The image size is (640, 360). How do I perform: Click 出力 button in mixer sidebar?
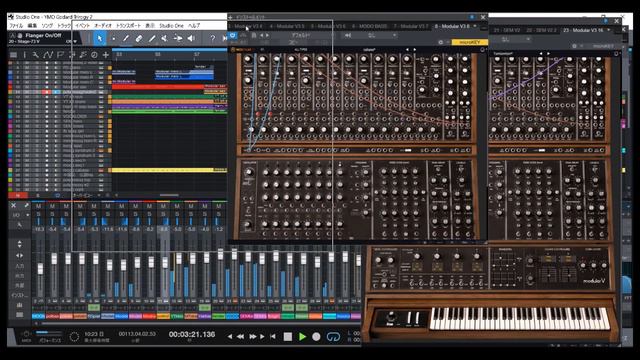[20, 276]
